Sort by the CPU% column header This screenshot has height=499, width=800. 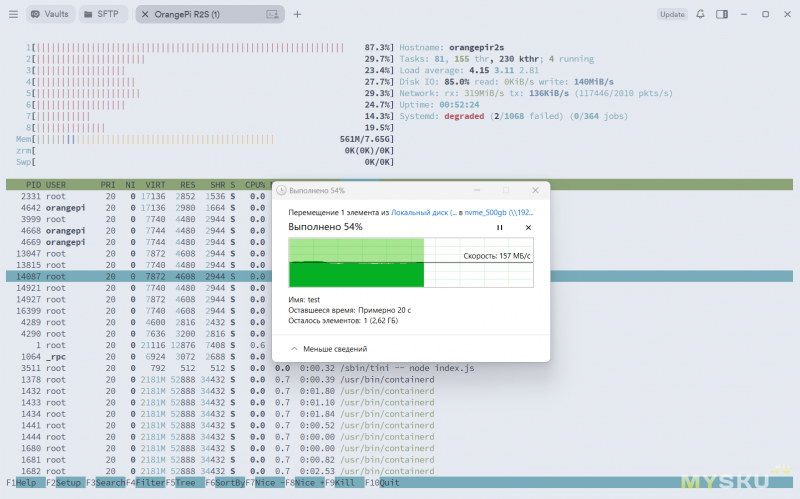(x=255, y=185)
